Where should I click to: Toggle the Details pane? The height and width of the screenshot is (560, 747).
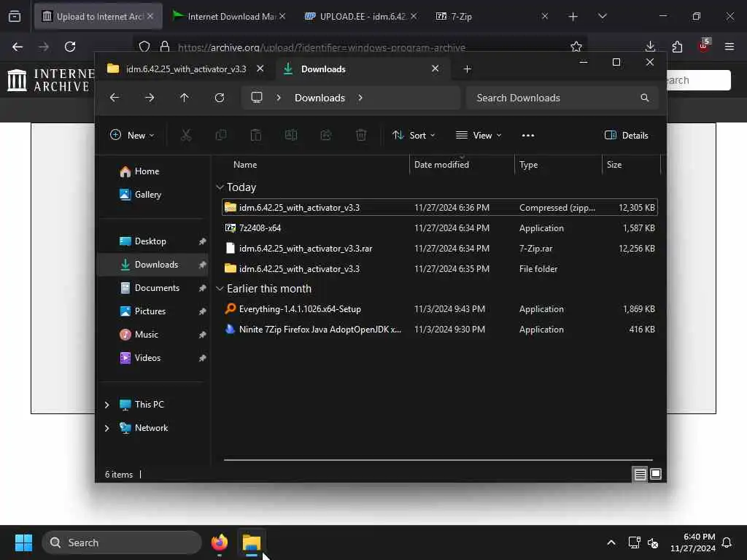(626, 135)
